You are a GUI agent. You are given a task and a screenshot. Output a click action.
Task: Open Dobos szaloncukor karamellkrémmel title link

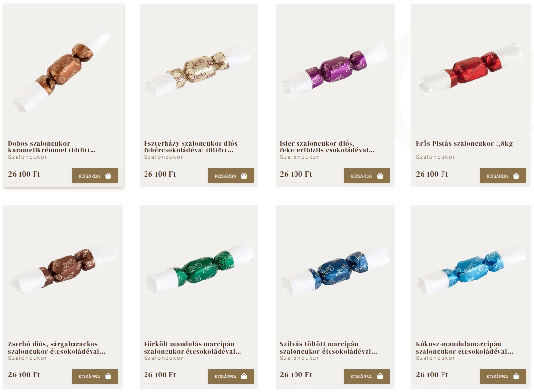52,147
